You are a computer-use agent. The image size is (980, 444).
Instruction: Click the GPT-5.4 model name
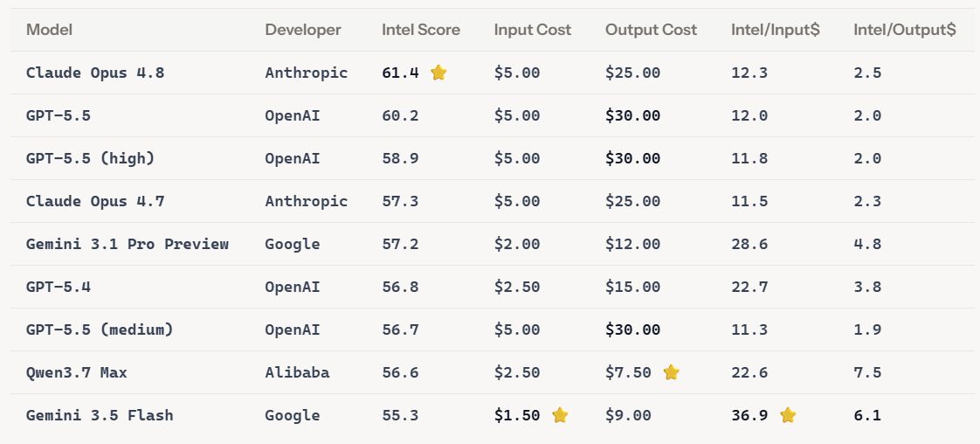[59, 287]
